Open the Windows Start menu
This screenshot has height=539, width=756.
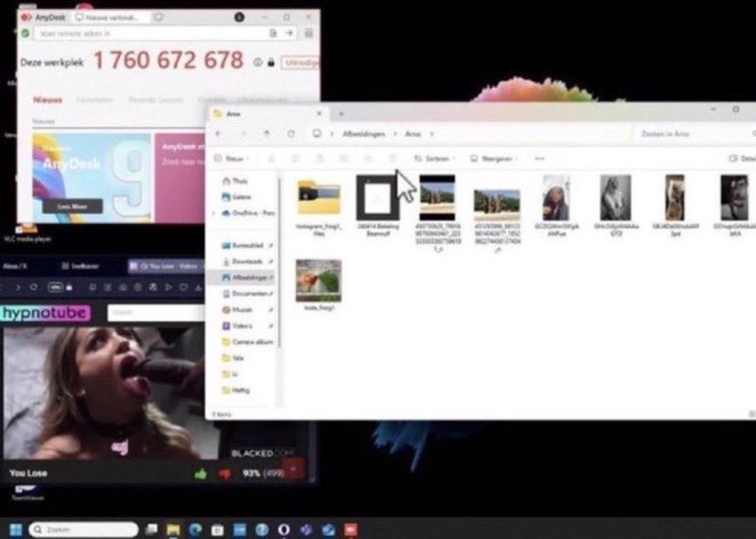(x=16, y=529)
